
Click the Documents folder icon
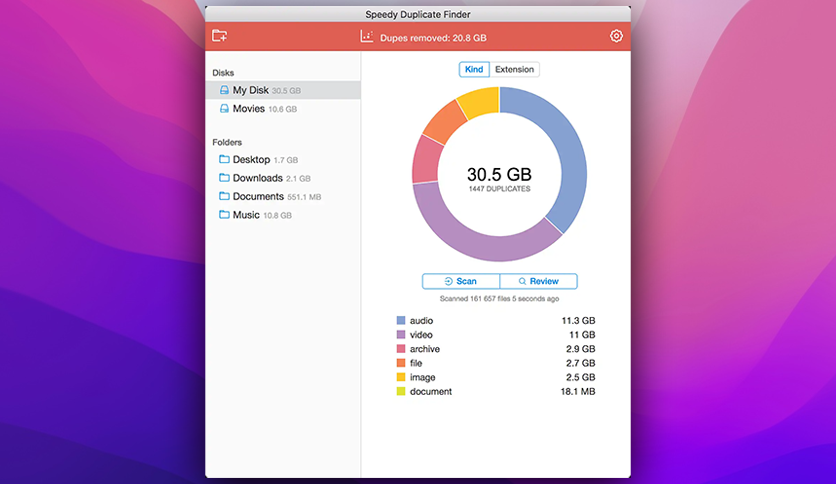[224, 196]
